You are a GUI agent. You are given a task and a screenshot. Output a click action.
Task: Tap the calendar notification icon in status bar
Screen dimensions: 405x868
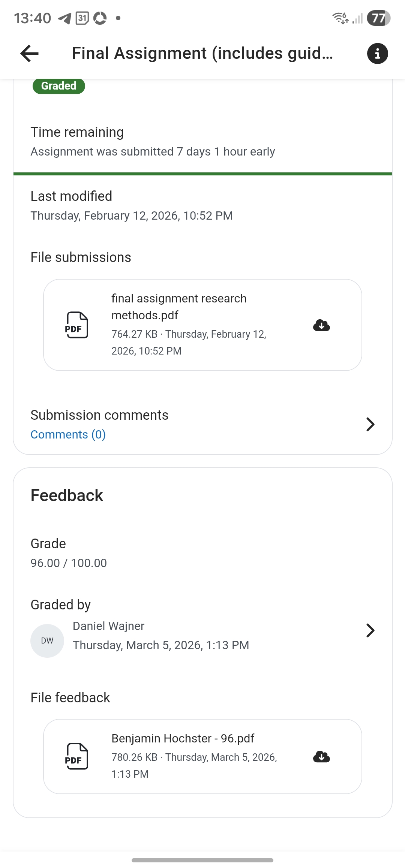point(82,18)
